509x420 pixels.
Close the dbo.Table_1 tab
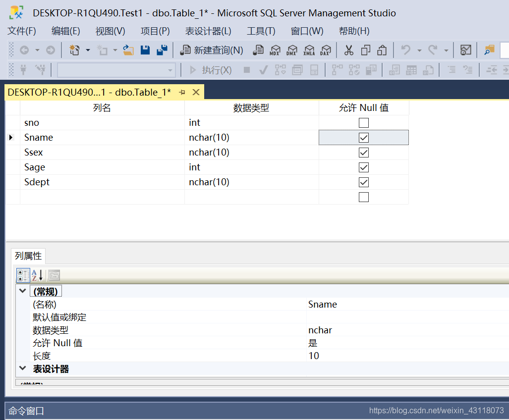coord(196,93)
